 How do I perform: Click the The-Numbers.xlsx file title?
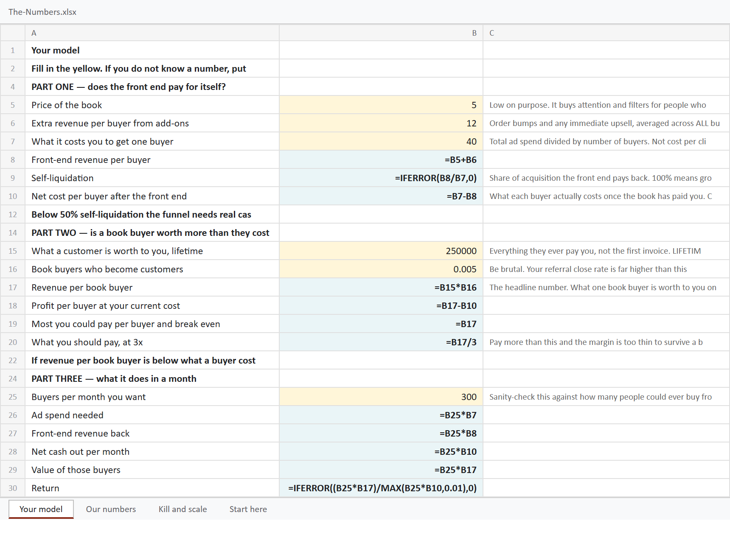point(42,12)
